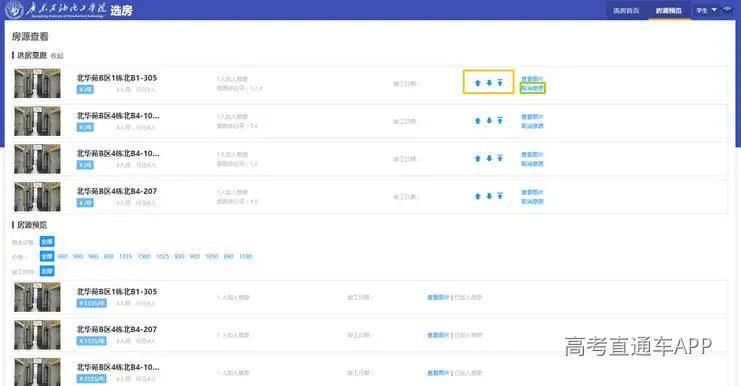Screen dimensions: 741x386
Task: Open the 学生 user dropdown menu
Action: (706, 10)
